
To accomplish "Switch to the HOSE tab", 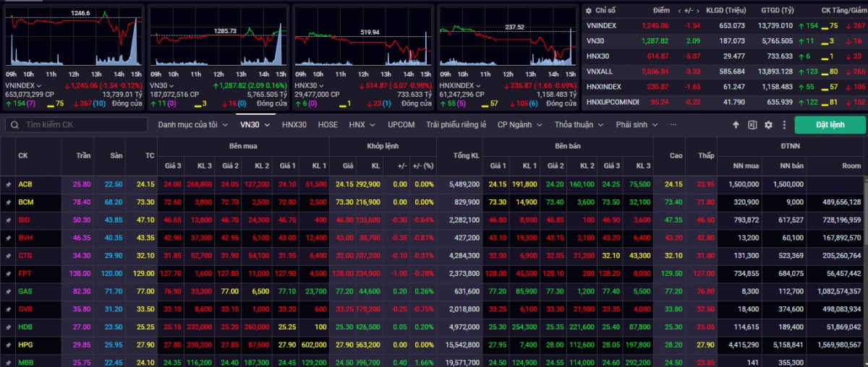I will pos(328,124).
